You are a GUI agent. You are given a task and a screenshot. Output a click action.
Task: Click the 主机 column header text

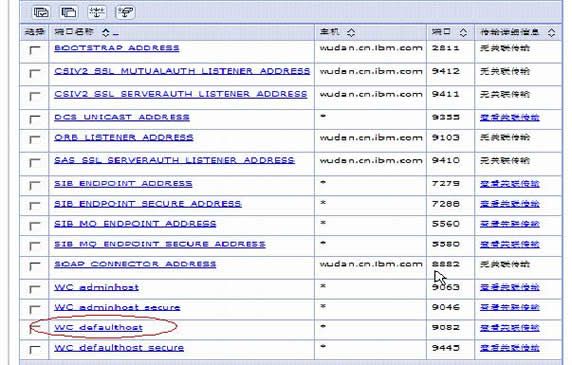pyautogui.click(x=330, y=32)
